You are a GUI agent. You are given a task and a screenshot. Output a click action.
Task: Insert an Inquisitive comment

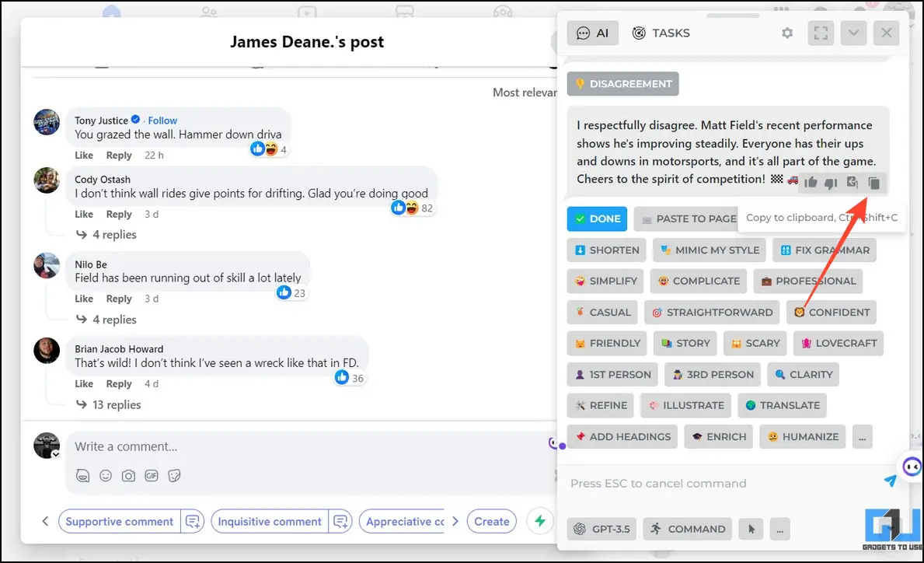click(x=270, y=522)
